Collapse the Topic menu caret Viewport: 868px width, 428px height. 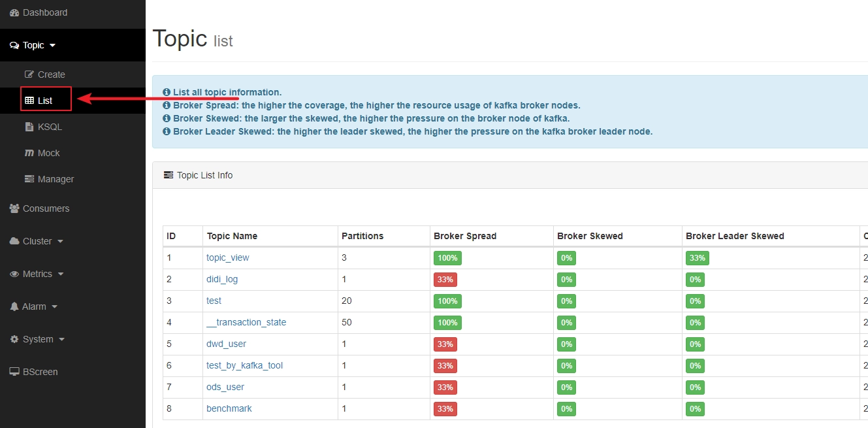tap(53, 46)
